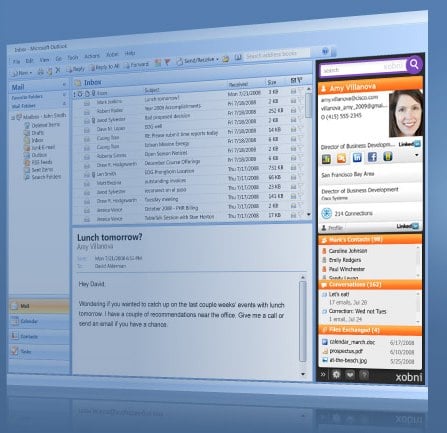Screen dimensions: 447x433
Task: Open the Edit menu
Action: [30, 61]
